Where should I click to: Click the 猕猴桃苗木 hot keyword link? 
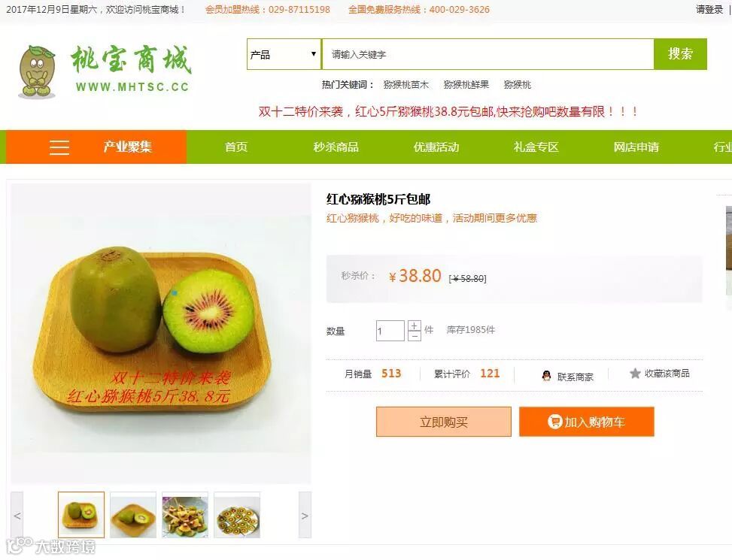tap(405, 84)
